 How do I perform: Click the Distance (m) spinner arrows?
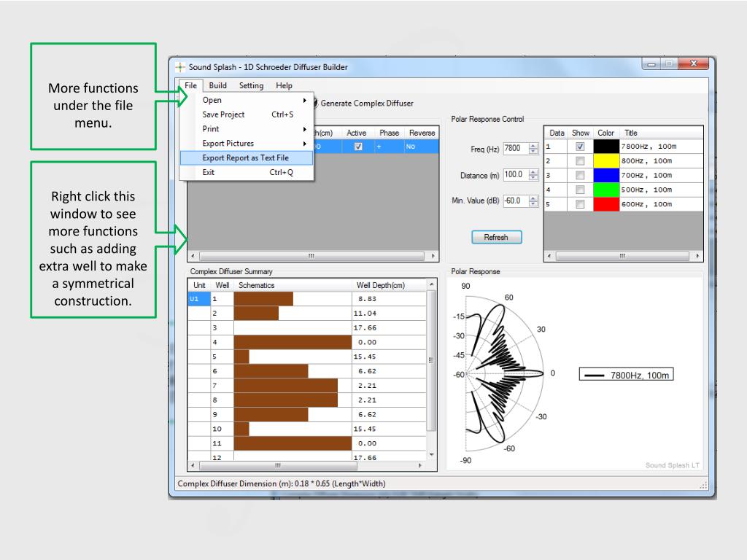533,175
